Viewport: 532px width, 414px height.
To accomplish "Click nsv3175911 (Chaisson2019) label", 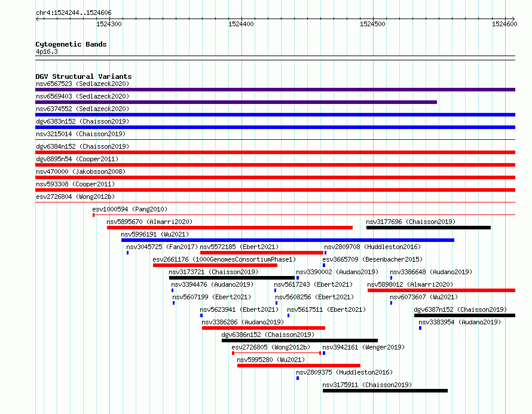I will point(367,385).
